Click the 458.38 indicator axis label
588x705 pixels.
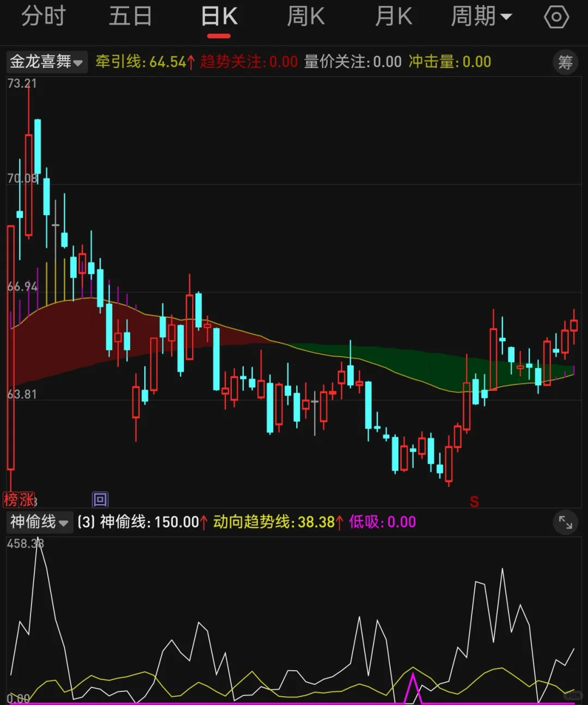[25, 543]
